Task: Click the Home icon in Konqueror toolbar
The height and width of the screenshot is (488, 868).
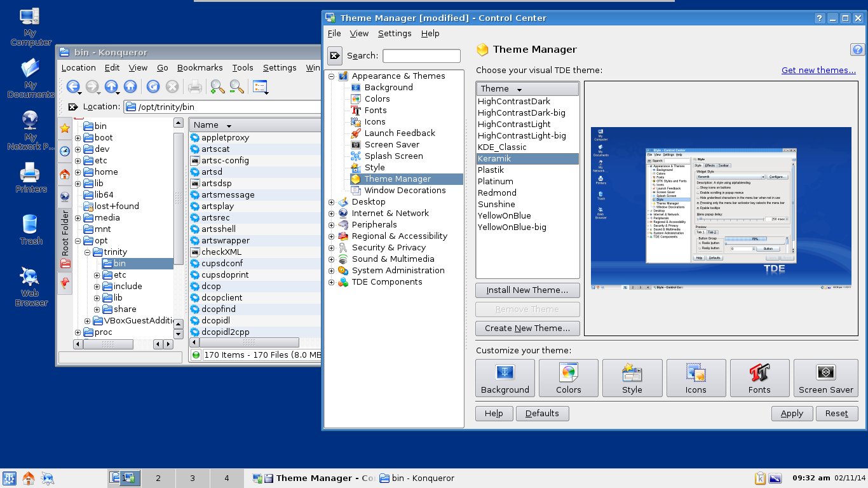Action: pos(130,86)
